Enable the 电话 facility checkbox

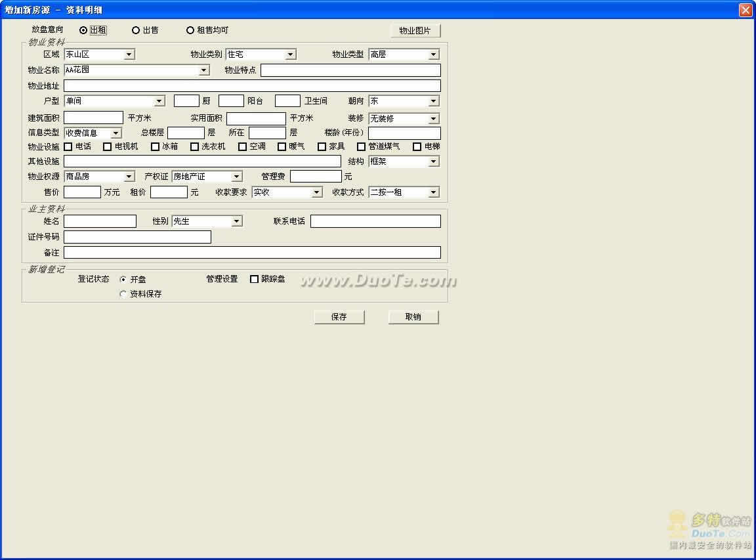(x=68, y=146)
